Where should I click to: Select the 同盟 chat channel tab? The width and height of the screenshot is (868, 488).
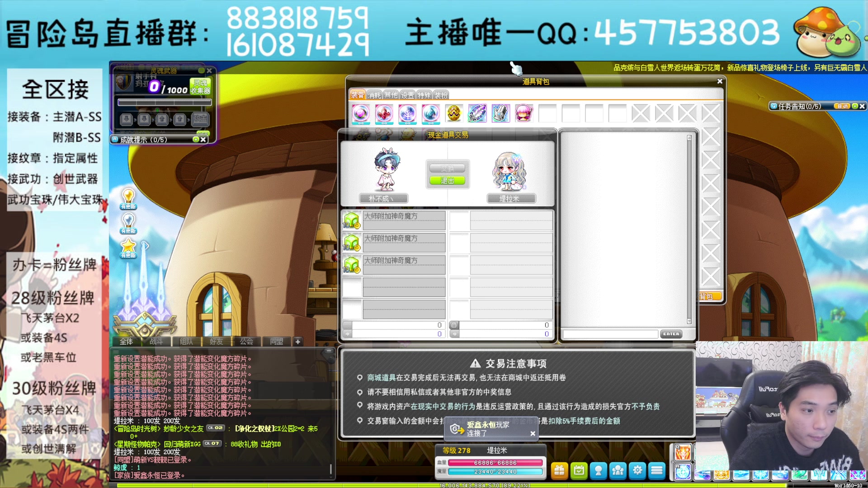tap(276, 342)
